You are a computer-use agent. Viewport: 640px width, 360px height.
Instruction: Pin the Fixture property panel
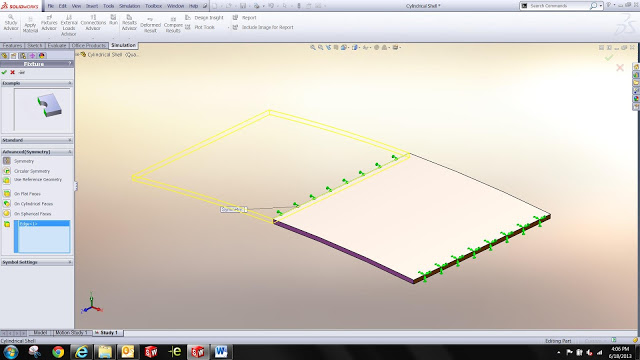pyautogui.click(x=22, y=72)
